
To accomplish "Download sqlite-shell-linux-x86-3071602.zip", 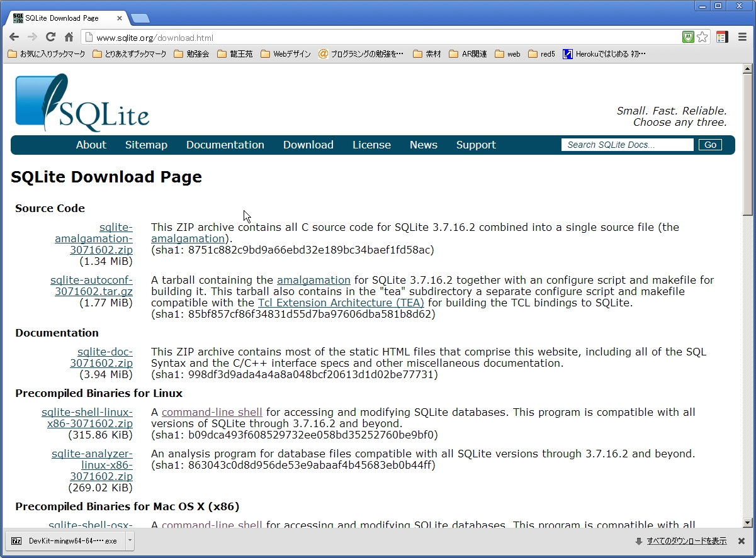I will [87, 418].
